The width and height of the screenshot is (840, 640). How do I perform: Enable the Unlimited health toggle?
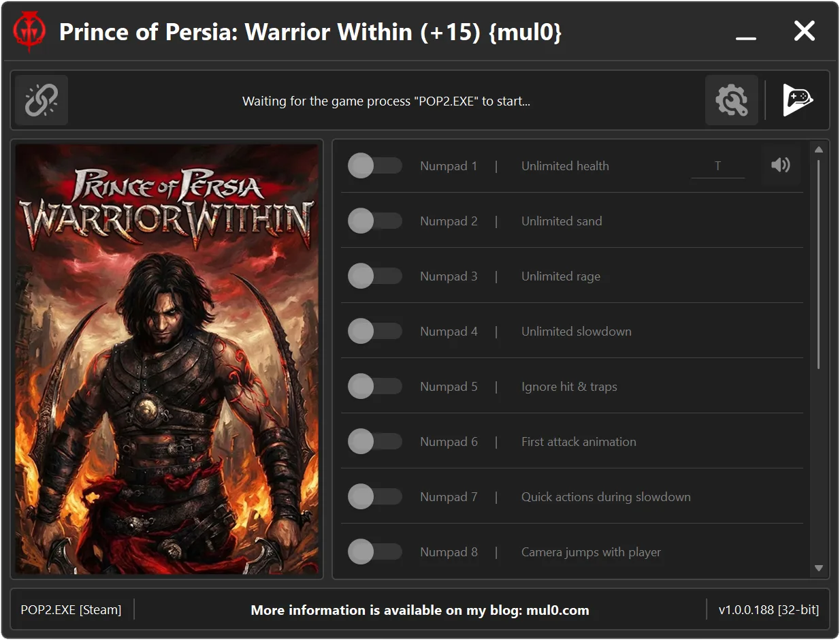(x=374, y=165)
